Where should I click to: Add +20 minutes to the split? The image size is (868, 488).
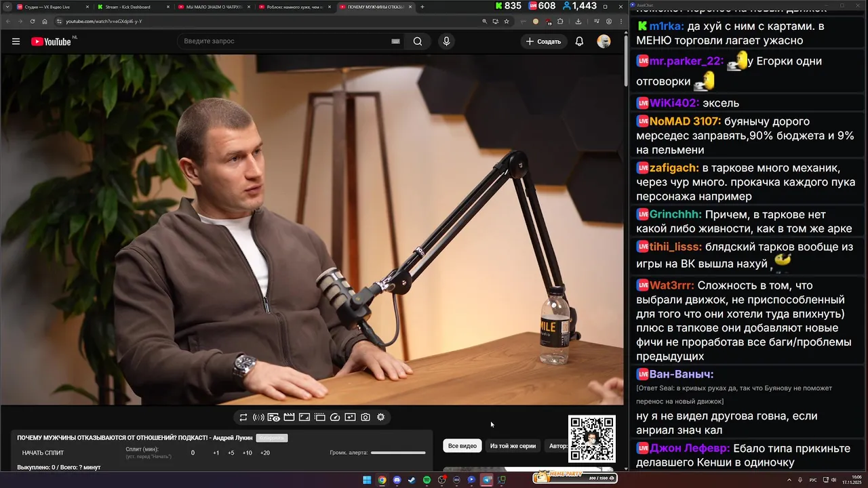(264, 453)
